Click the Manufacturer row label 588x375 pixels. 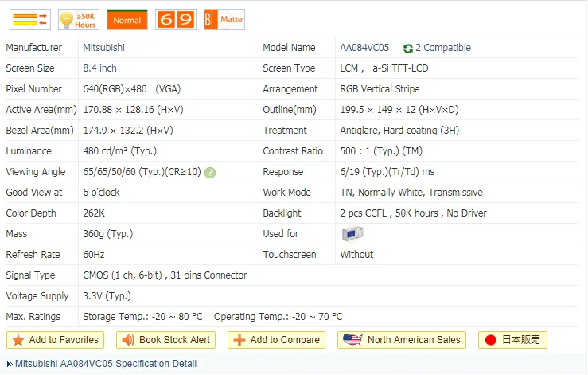(x=33, y=48)
